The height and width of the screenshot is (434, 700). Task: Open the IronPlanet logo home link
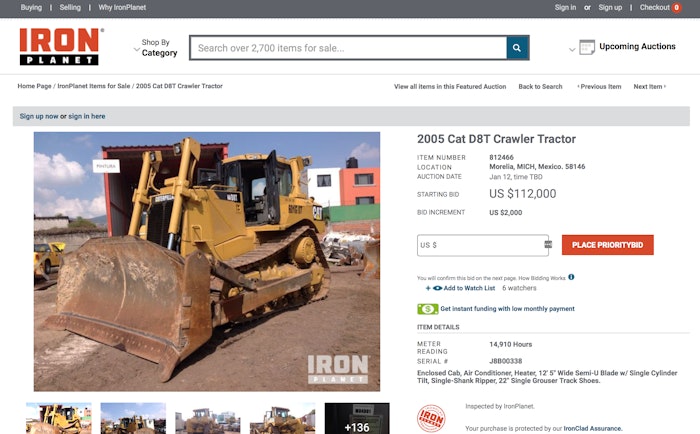coord(62,47)
